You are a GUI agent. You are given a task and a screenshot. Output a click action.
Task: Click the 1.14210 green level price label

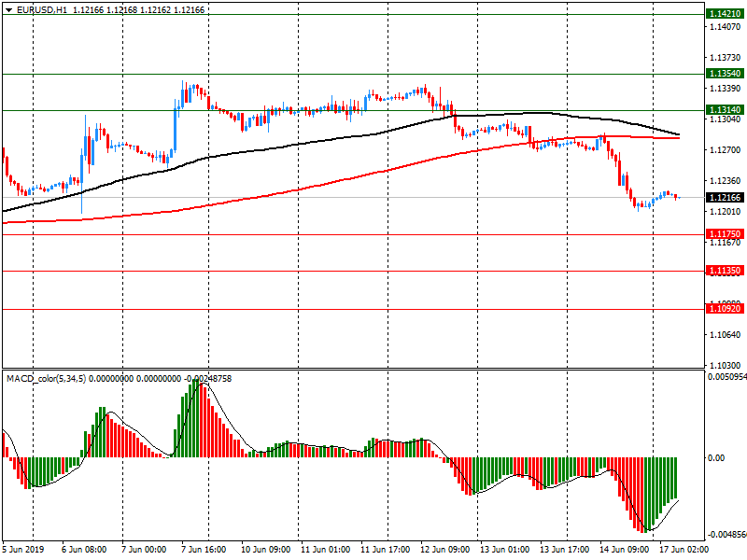[x=726, y=14]
